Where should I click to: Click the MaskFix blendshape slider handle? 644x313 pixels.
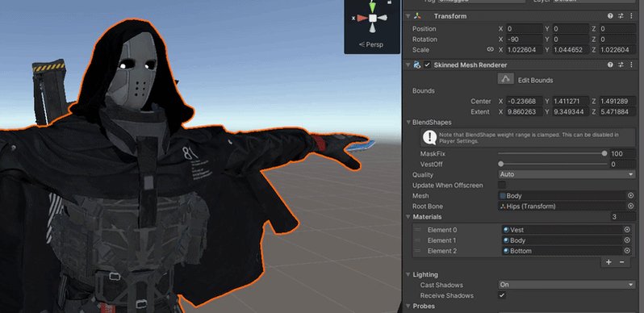coord(604,153)
